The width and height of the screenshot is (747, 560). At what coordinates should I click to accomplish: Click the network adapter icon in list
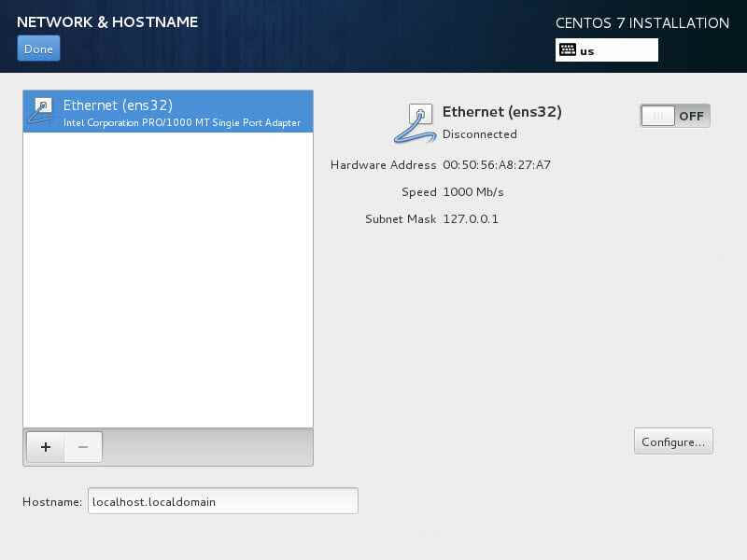(41, 110)
